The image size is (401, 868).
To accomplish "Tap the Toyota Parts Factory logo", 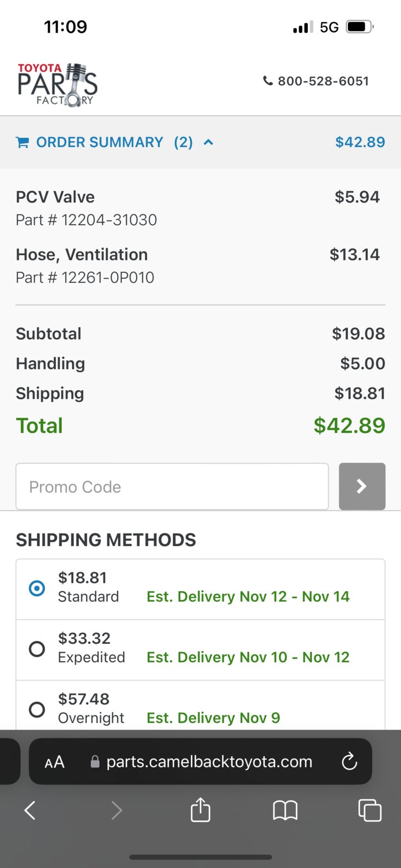I will pyautogui.click(x=58, y=85).
